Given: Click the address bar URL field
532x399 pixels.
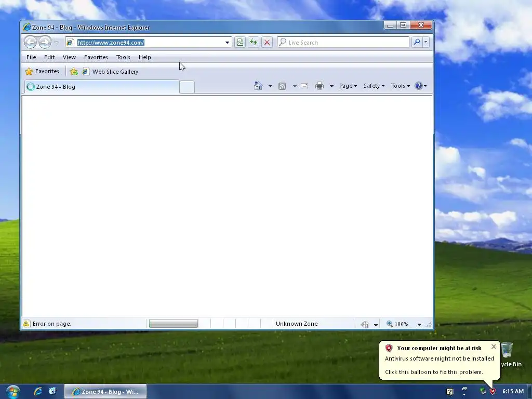Looking at the screenshot, I should 149,43.
